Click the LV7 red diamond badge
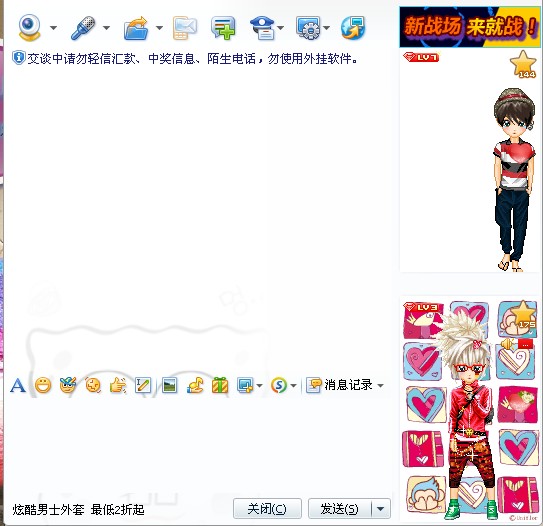Viewport: 543px width, 526px height. (x=421, y=57)
